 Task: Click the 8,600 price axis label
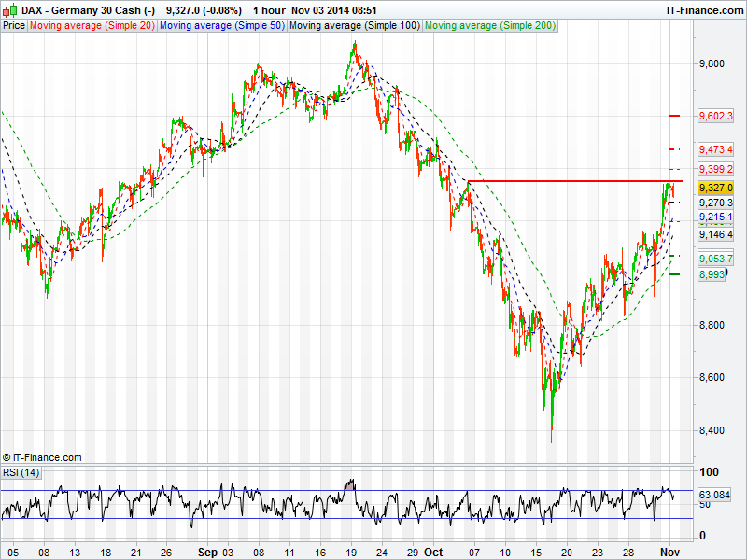[712, 378]
